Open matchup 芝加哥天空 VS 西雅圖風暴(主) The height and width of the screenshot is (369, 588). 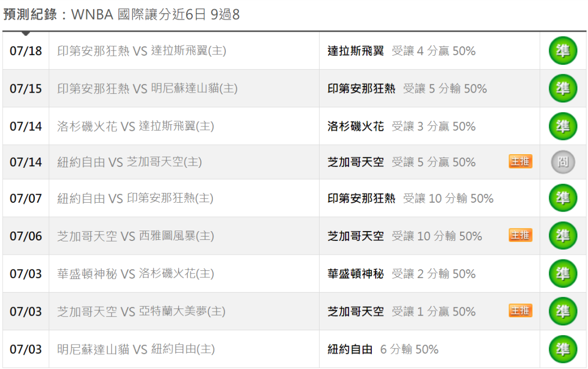click(136, 236)
